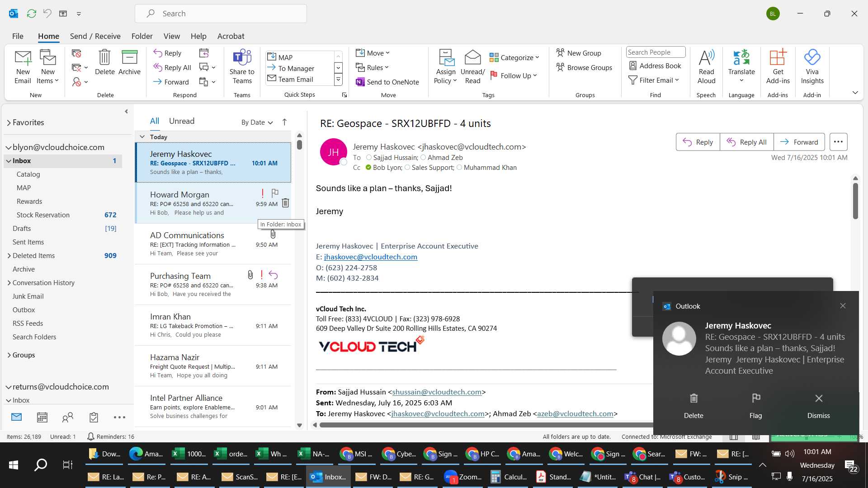Image resolution: width=868 pixels, height=488 pixels.
Task: Open the Send / Receive tab
Action: click(95, 36)
